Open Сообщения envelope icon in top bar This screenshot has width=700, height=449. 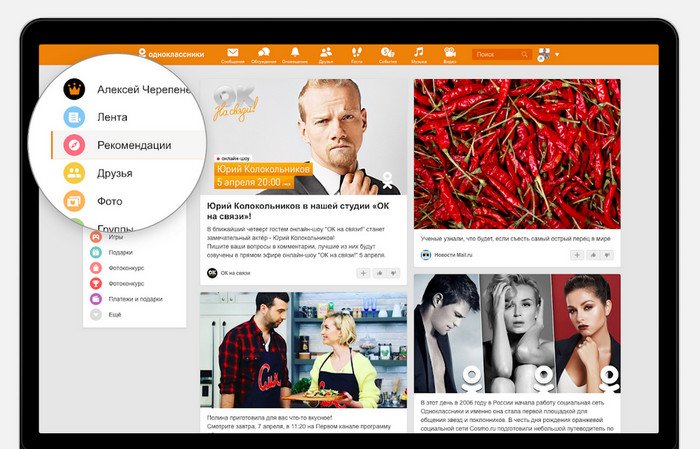coord(233,53)
